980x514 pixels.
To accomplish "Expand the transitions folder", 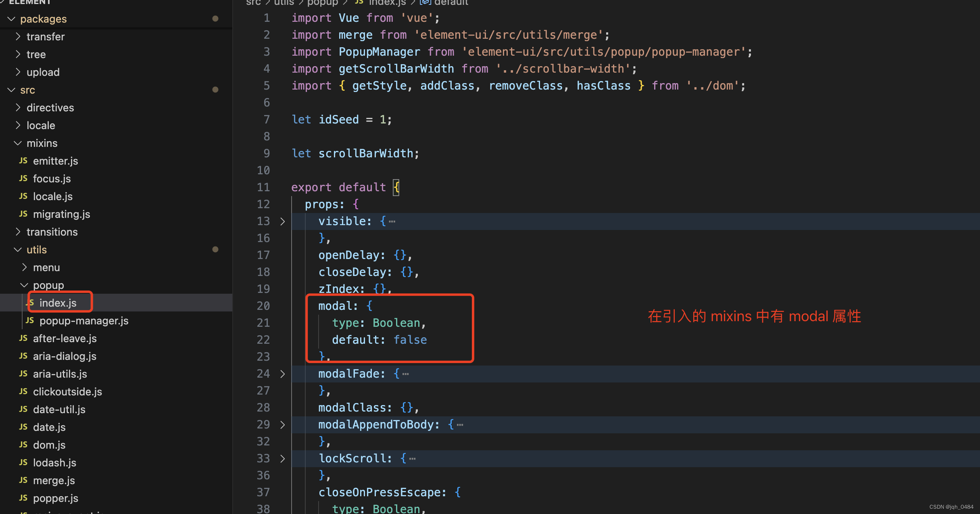I will (x=18, y=232).
